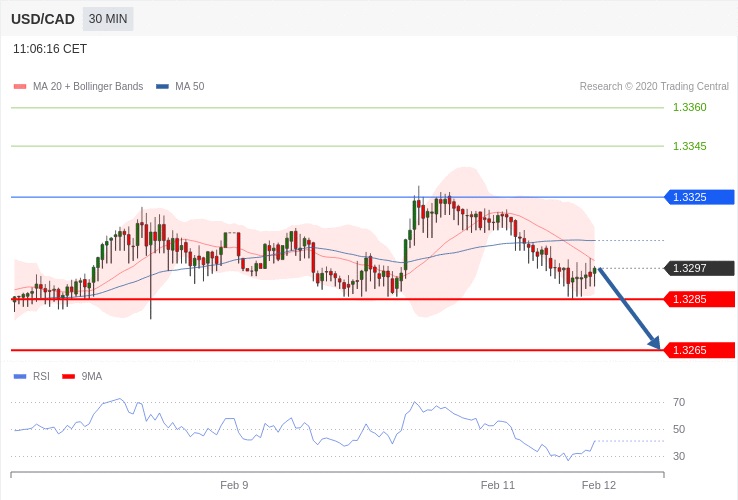Click the red 9MA legend swatch
Image resolution: width=738 pixels, height=500 pixels.
coord(68,376)
